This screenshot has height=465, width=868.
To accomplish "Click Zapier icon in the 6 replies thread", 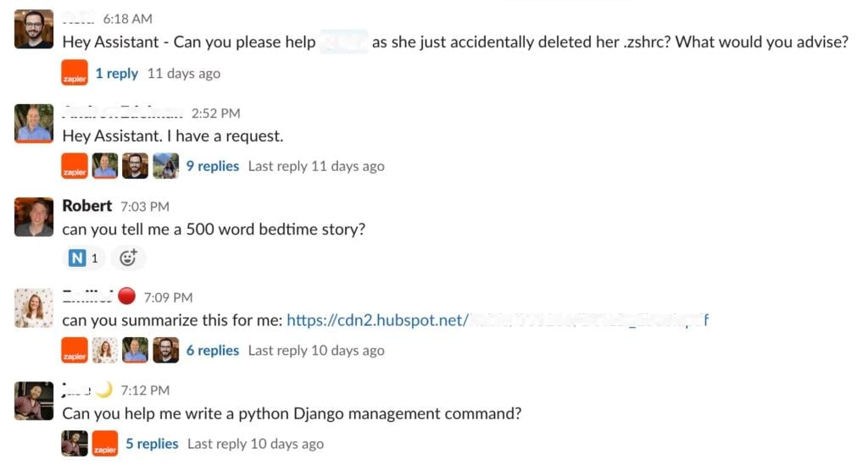I will pyautogui.click(x=75, y=351).
